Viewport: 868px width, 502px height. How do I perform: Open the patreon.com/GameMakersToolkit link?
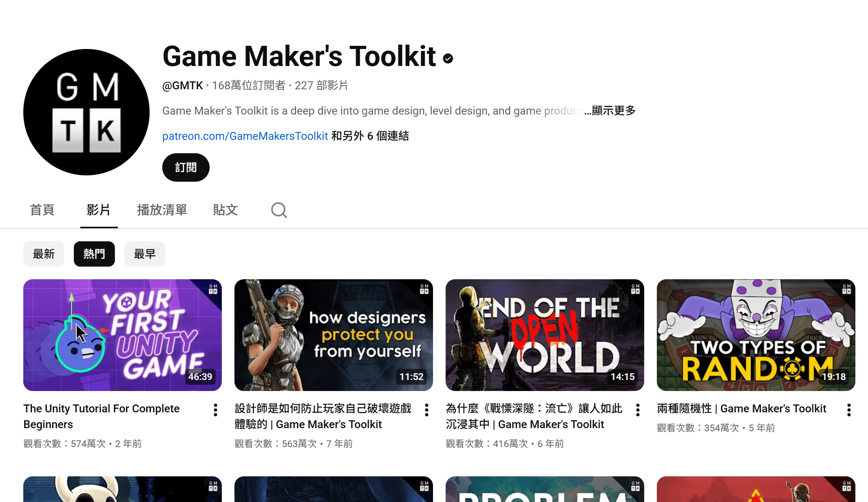pos(245,136)
